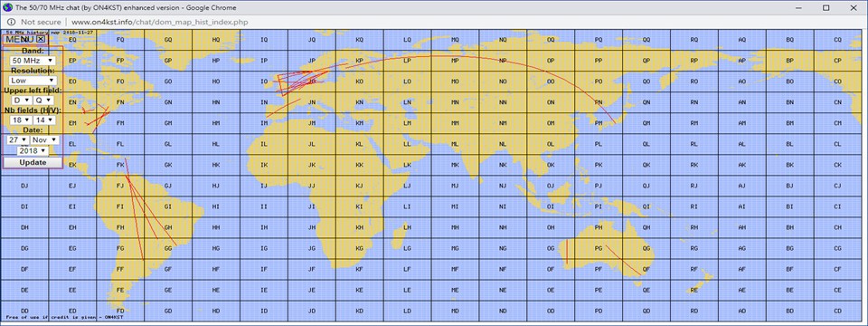Open horizontal fields count 18 dropdown
Screen dimensions: 868x326
pos(22,120)
